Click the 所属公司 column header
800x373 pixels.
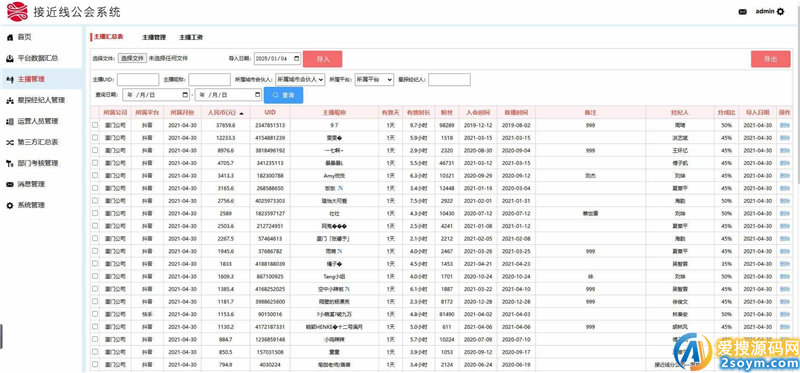[x=115, y=112]
